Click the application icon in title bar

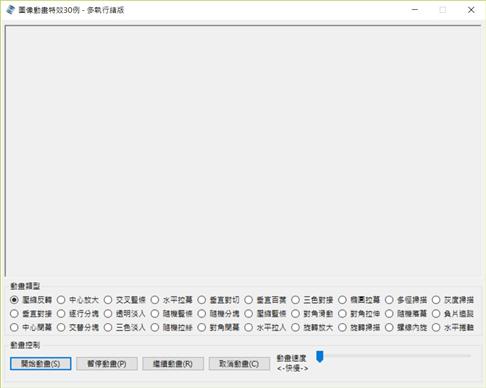pyautogui.click(x=10, y=10)
